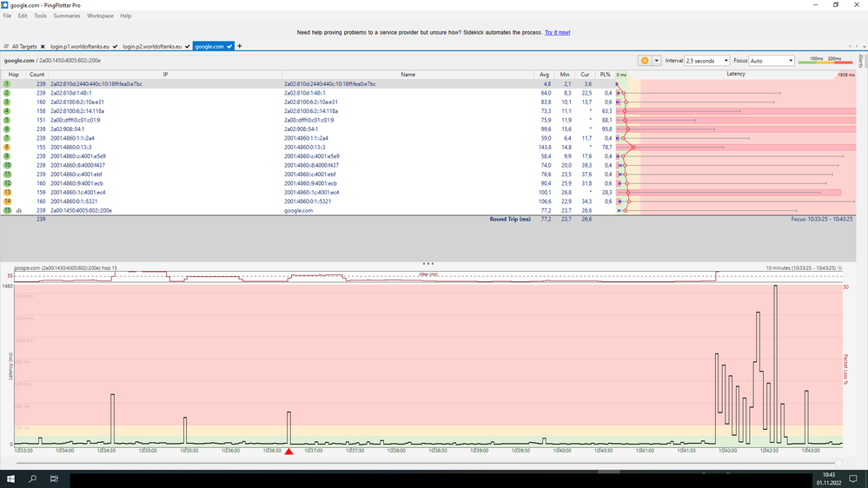Image resolution: width=868 pixels, height=488 pixels.
Task: Click the hop 15 green circle
Action: point(7,210)
